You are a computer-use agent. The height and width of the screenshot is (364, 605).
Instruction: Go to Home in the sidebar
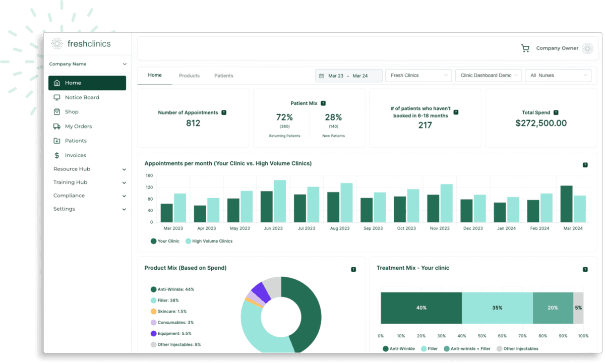click(87, 83)
